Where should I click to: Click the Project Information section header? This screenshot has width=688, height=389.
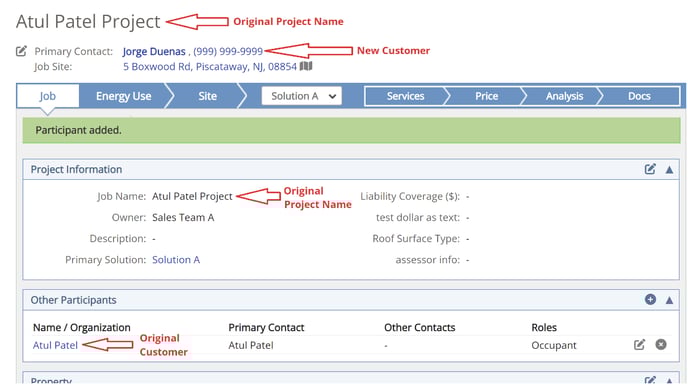(76, 169)
